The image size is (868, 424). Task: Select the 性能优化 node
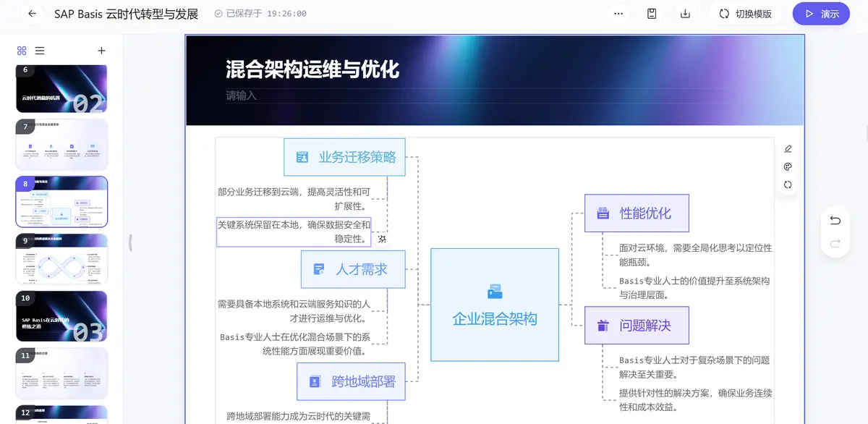click(637, 213)
